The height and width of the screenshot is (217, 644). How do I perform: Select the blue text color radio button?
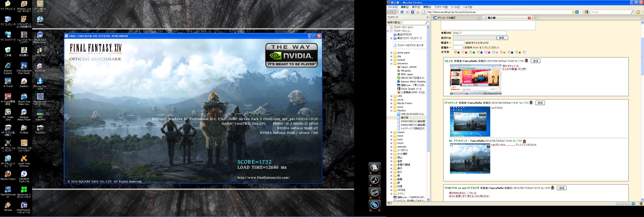tap(479, 52)
